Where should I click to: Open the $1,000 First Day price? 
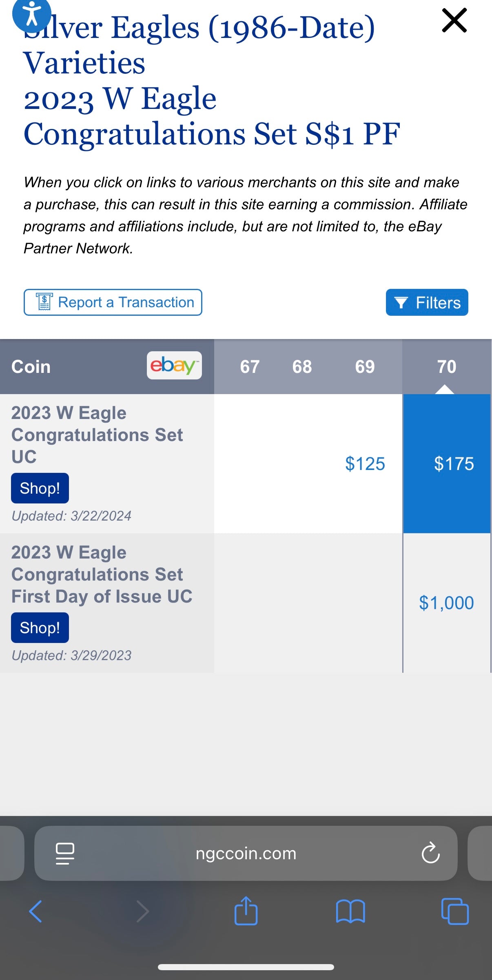(x=446, y=603)
